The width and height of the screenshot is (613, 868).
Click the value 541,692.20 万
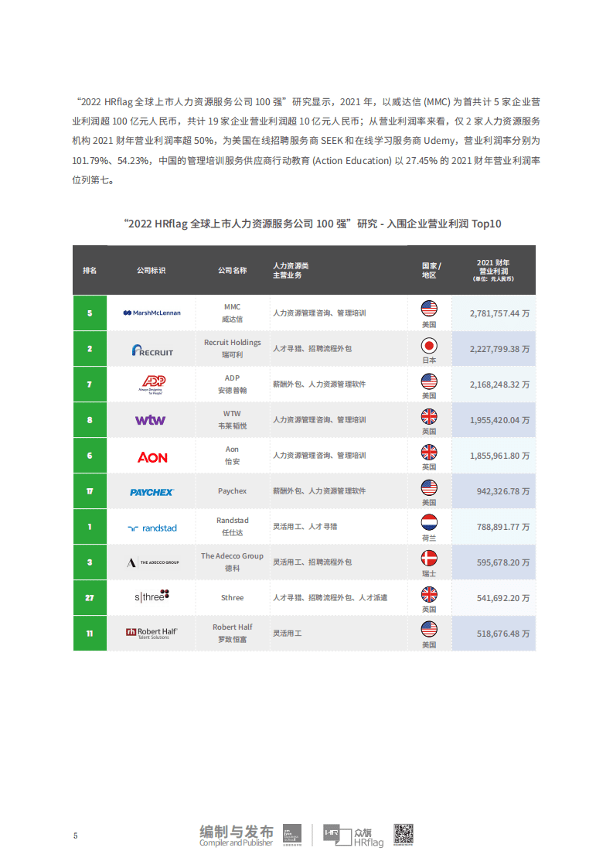[503, 598]
